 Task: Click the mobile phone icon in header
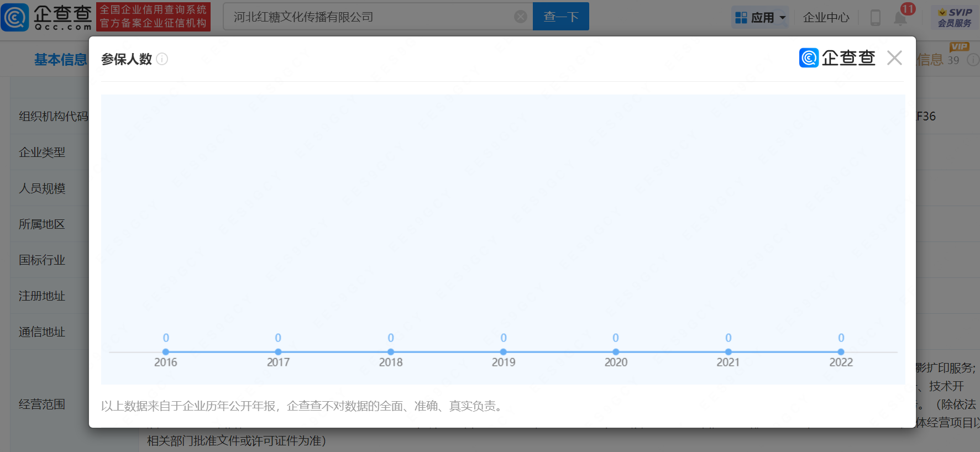point(875,18)
